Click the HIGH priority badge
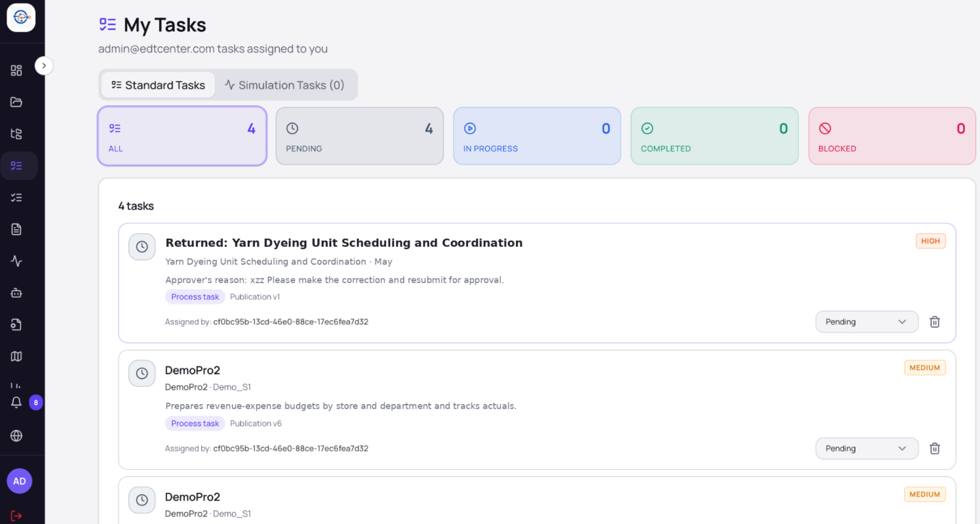Viewport: 980px width, 524px height. [930, 241]
